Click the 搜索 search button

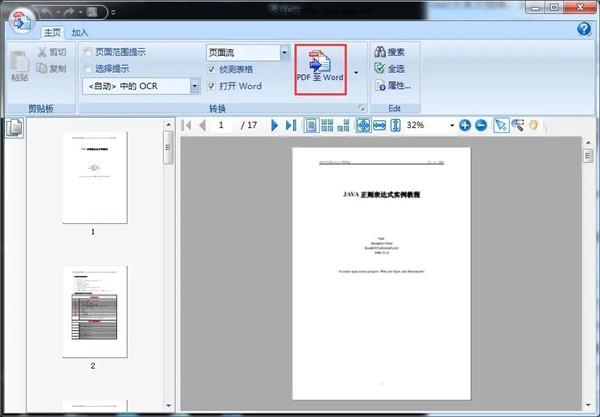click(x=392, y=51)
